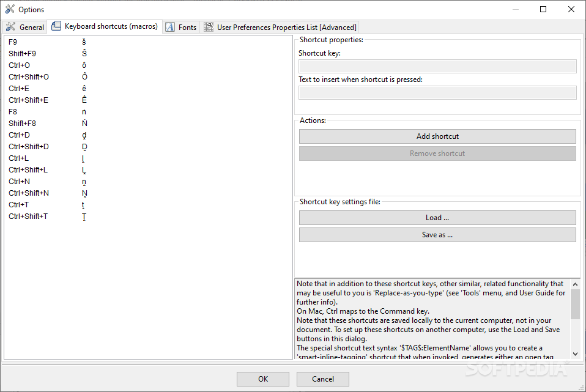Click the Options wrench icon in title bar
This screenshot has width=586, height=392.
point(10,9)
